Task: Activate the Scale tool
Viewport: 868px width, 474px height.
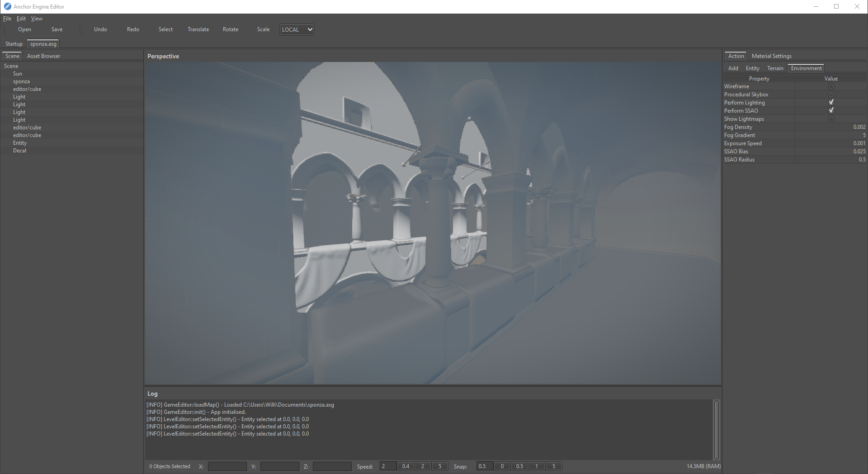Action: tap(263, 29)
